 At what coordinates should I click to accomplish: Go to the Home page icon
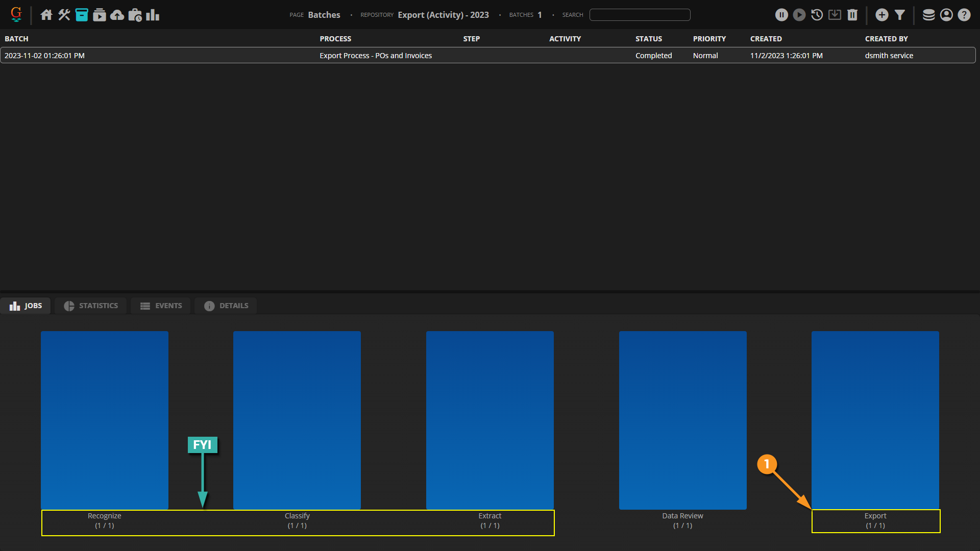pyautogui.click(x=46, y=15)
